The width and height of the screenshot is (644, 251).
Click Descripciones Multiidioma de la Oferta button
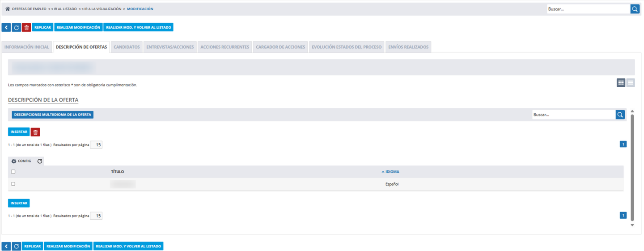pos(53,115)
